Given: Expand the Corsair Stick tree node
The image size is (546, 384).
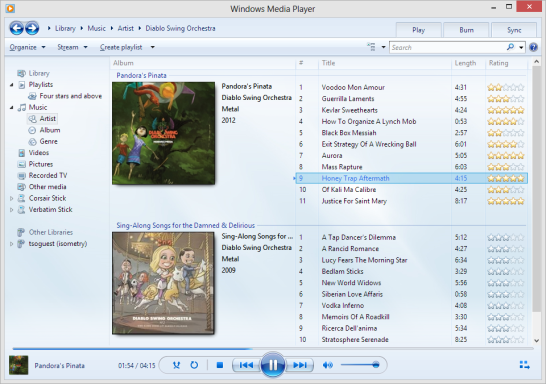Looking at the screenshot, I should [11, 198].
